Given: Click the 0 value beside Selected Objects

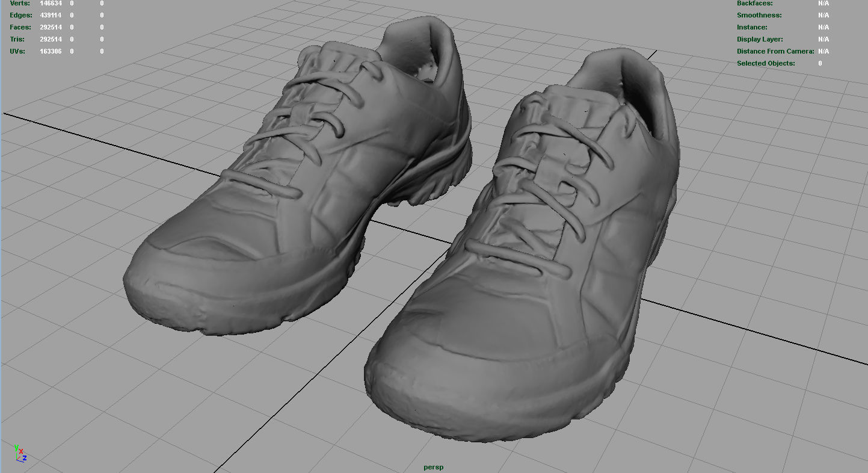Looking at the screenshot, I should 820,63.
